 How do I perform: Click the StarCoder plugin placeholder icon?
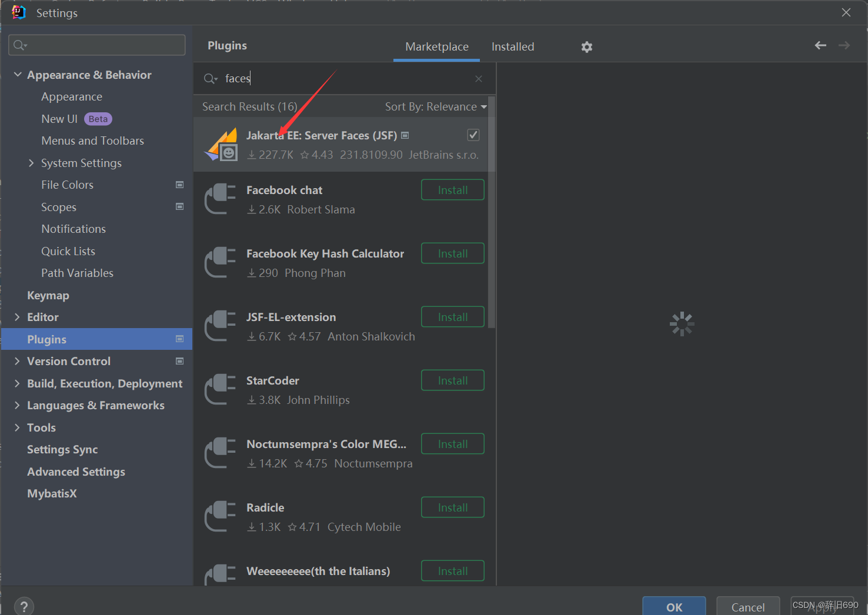point(220,389)
